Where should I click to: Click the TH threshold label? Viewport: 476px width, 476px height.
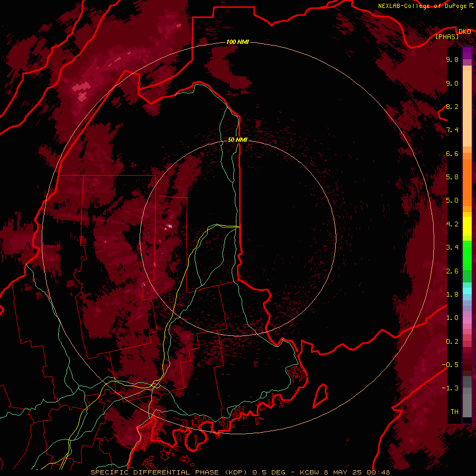[454, 412]
